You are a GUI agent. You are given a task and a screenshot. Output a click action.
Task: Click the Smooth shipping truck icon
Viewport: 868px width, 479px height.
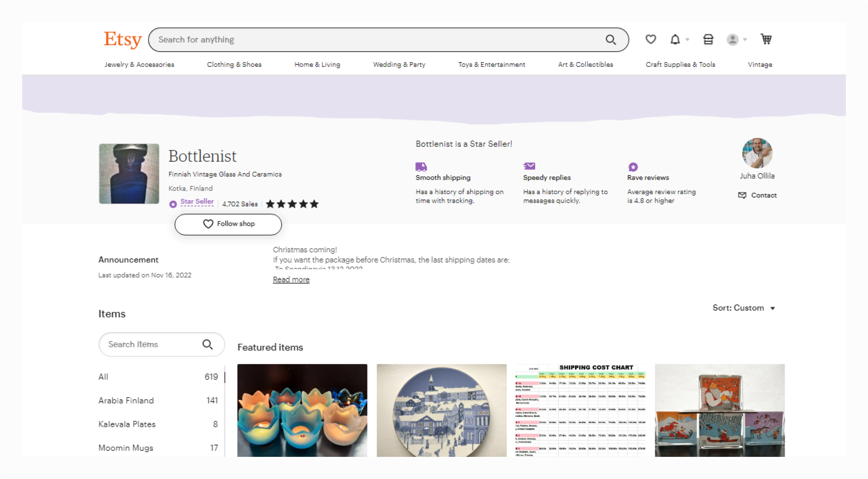[421, 167]
